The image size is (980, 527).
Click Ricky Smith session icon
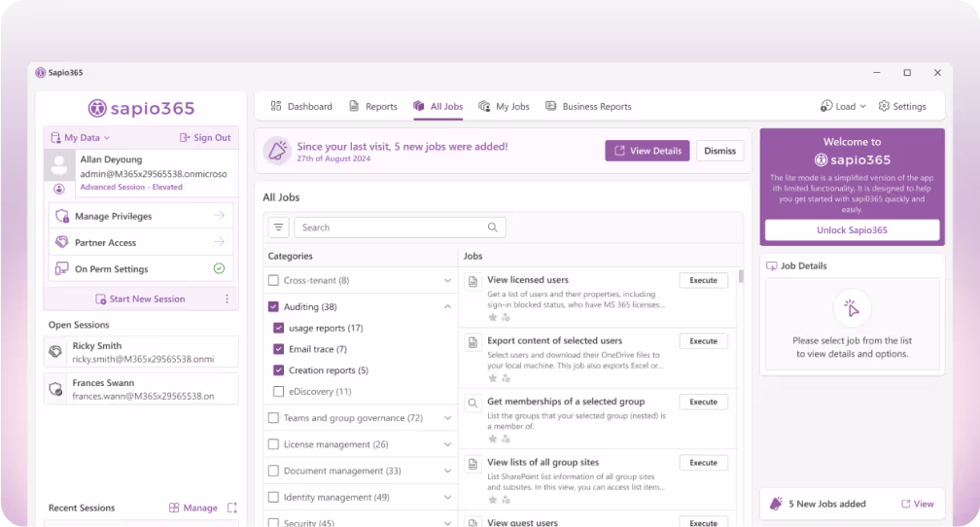point(55,351)
